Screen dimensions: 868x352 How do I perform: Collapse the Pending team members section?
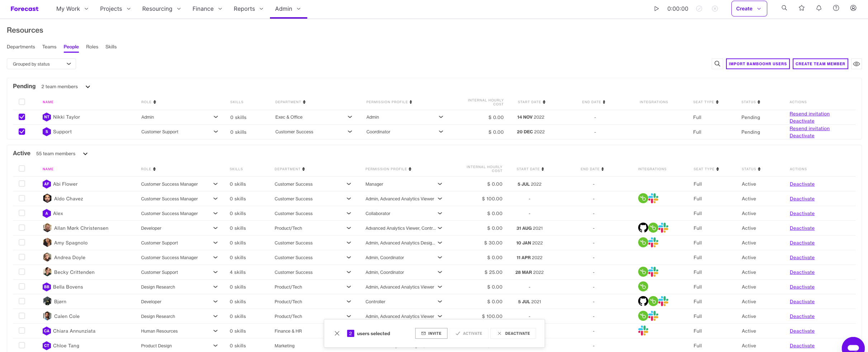[x=88, y=87]
